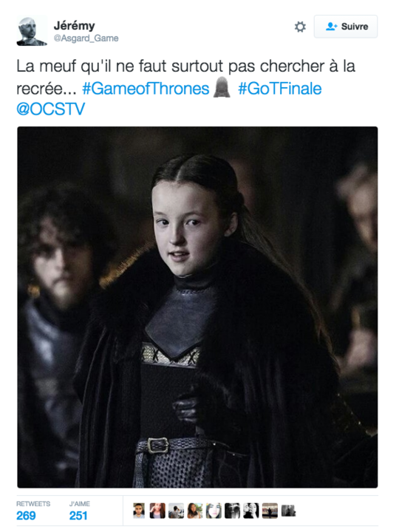Open the gear settings menu
The width and height of the screenshot is (399, 532).
[x=300, y=27]
